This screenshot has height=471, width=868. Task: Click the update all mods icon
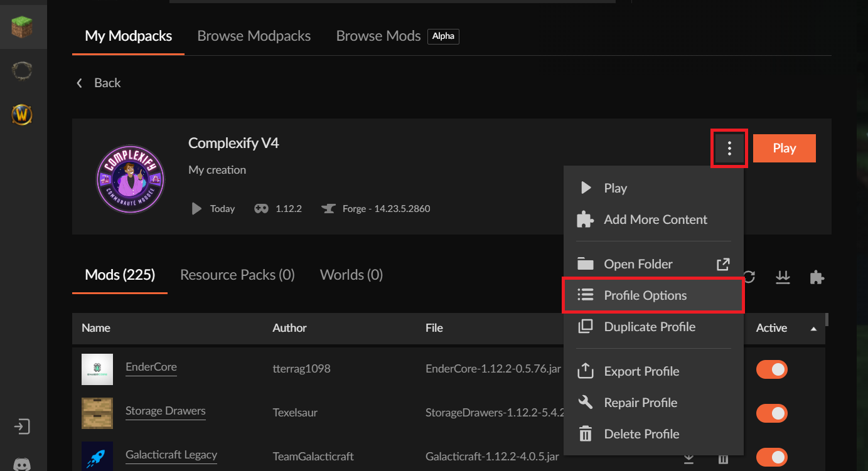[783, 277]
